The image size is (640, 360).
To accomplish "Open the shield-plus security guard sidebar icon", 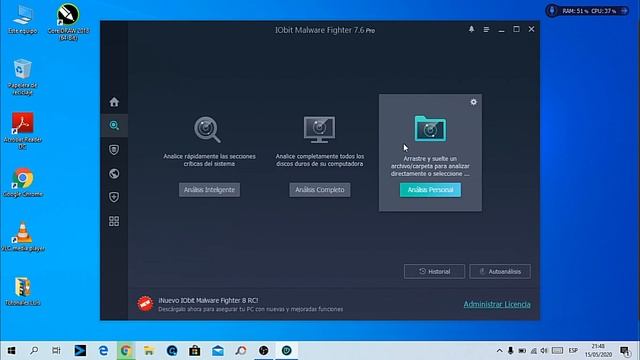I will click(x=114, y=197).
